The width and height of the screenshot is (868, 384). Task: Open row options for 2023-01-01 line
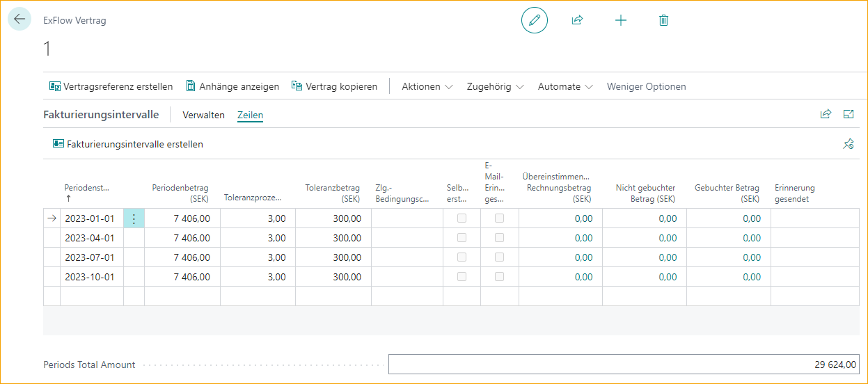click(x=134, y=218)
